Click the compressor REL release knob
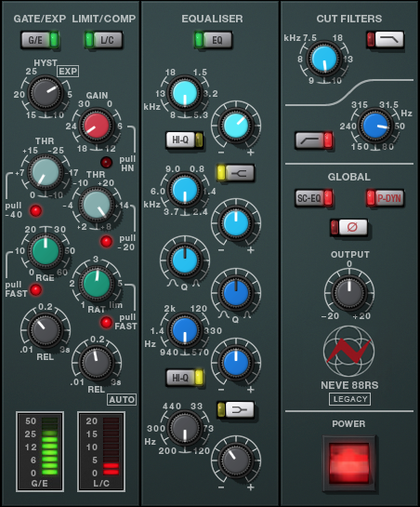Screen dimensions: 420x507 coord(97,363)
